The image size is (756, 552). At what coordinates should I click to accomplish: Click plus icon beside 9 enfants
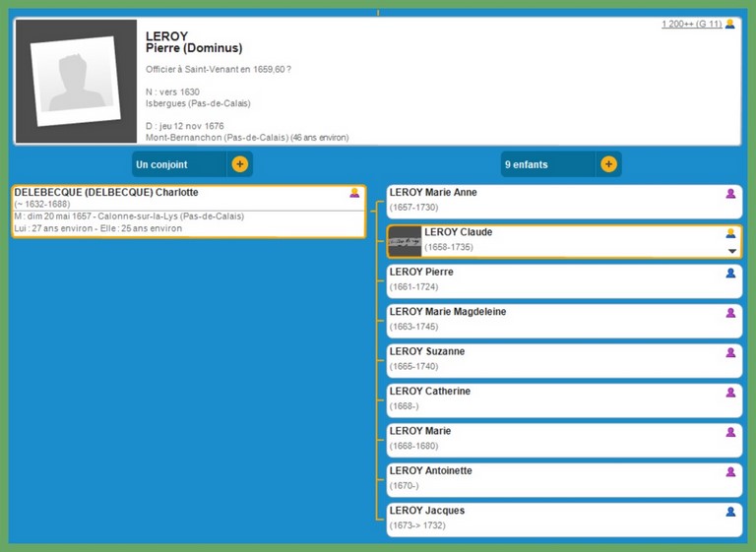(x=608, y=164)
